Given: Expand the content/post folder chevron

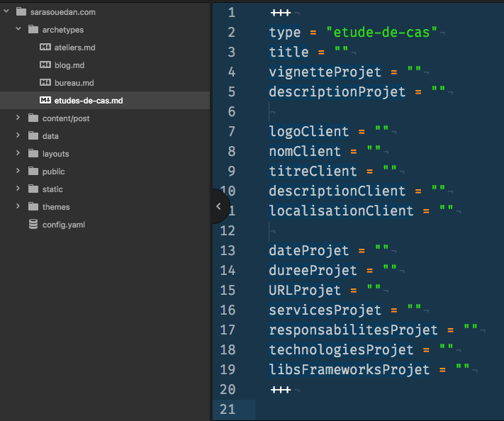Looking at the screenshot, I should point(18,118).
